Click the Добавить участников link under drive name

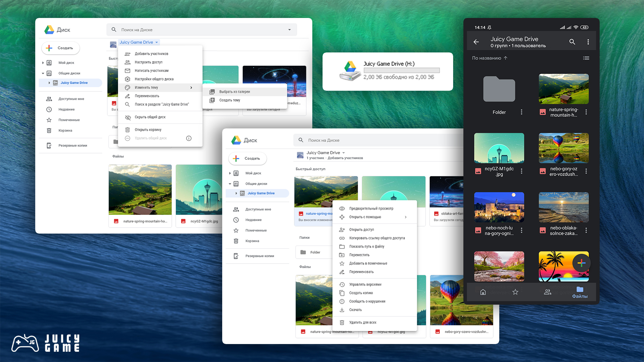345,158
